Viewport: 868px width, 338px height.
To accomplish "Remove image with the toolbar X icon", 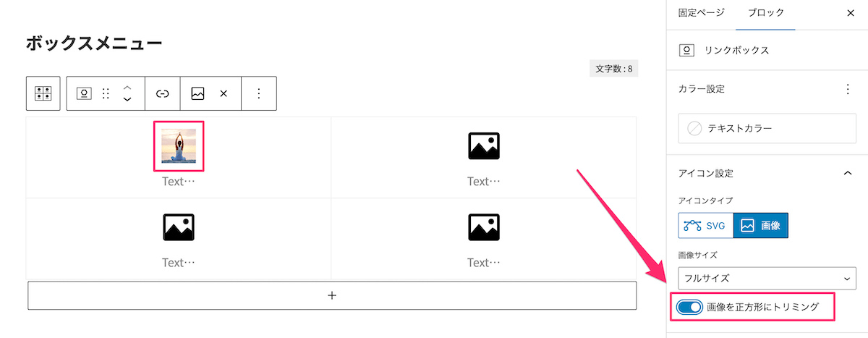I will pyautogui.click(x=224, y=93).
